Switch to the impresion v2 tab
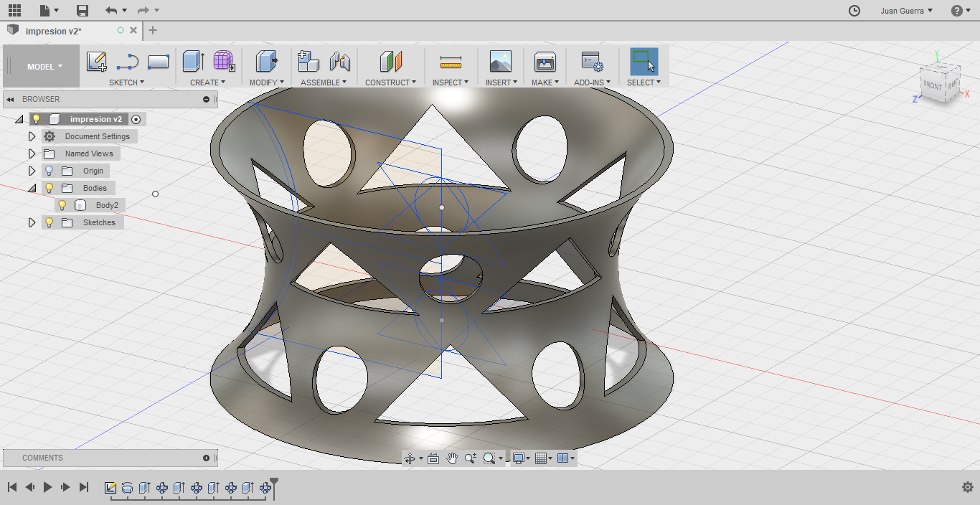The height and width of the screenshot is (505, 980). (54, 31)
